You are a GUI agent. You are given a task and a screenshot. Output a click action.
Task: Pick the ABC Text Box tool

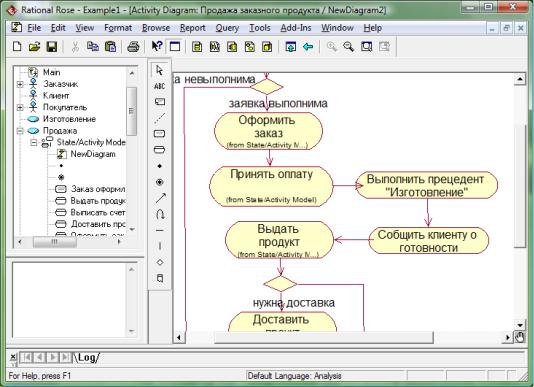(159, 86)
